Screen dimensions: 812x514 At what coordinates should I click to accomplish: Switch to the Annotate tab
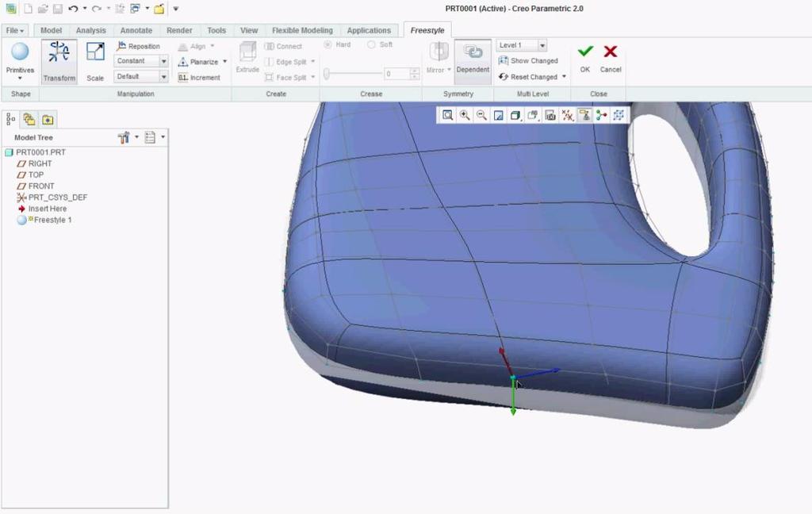(136, 31)
